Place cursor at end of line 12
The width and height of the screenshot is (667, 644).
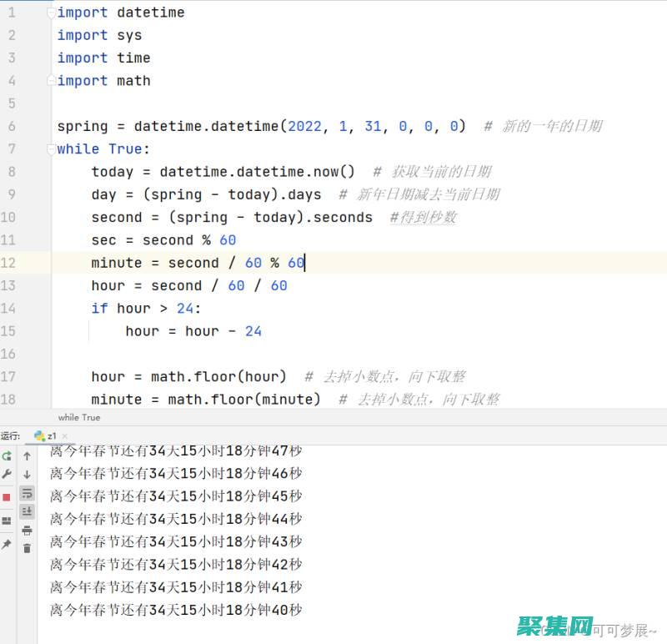306,263
